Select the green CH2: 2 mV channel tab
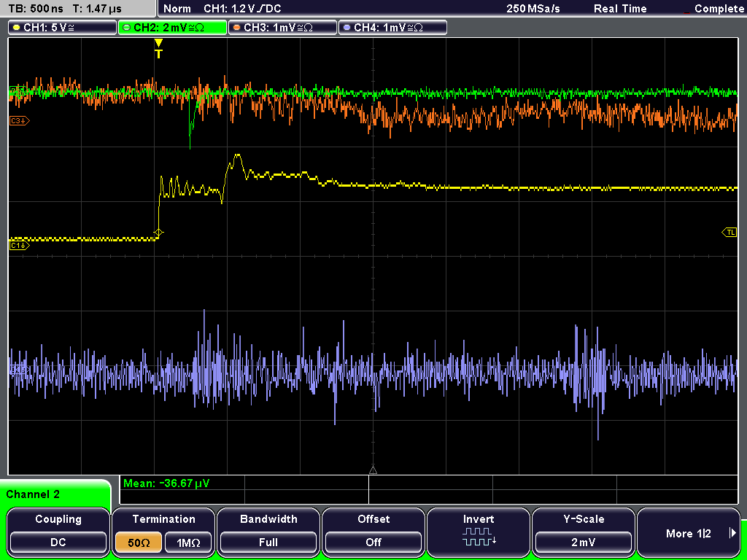747x560 pixels. (172, 28)
